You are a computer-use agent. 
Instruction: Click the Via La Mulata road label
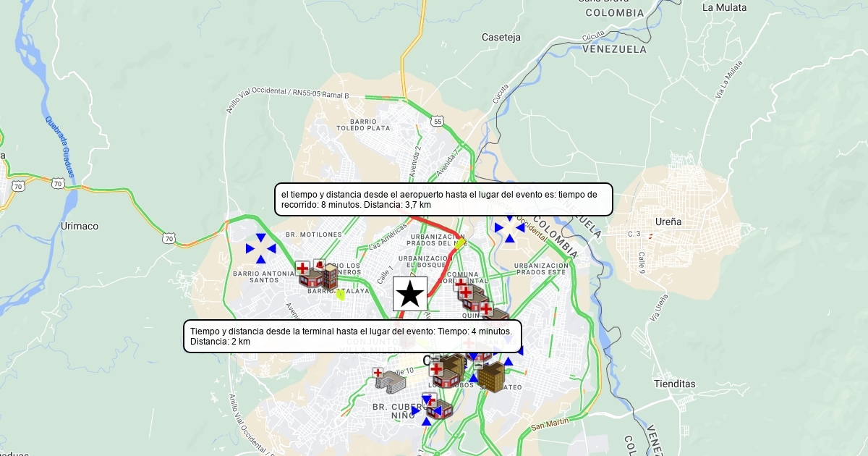[729, 80]
